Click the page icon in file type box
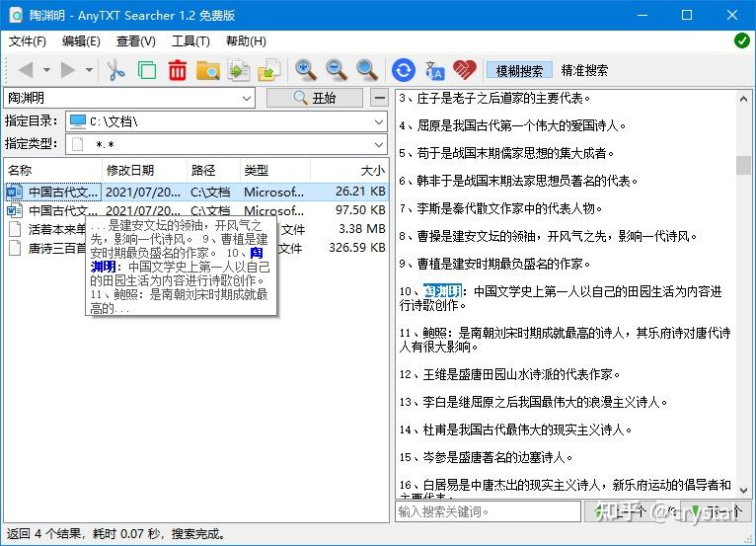 coord(77,144)
